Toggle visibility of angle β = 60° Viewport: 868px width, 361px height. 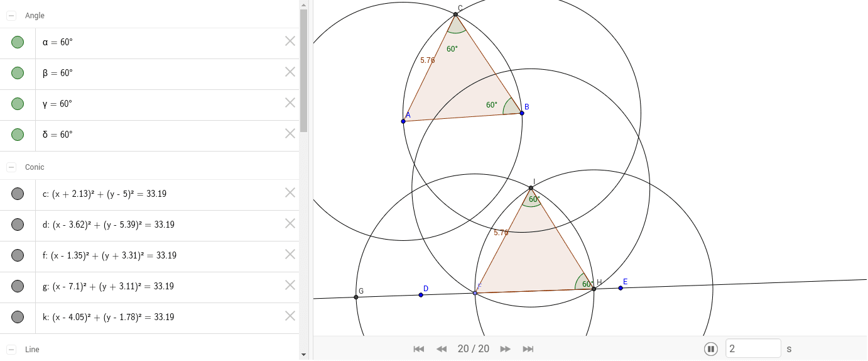[x=18, y=73]
